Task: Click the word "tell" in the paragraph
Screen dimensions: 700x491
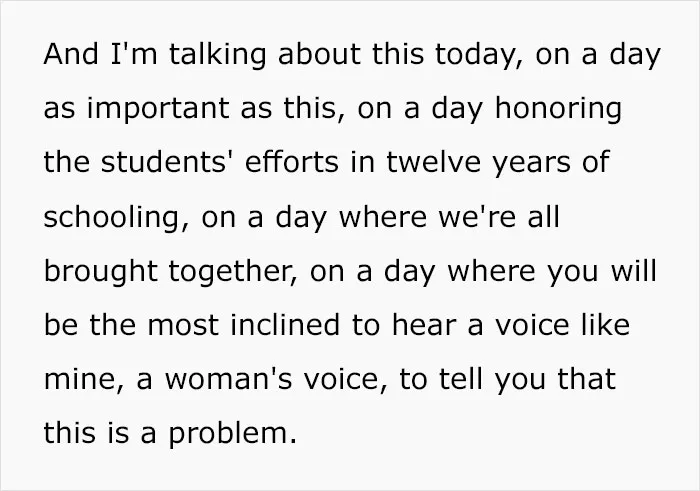Action: pos(461,379)
